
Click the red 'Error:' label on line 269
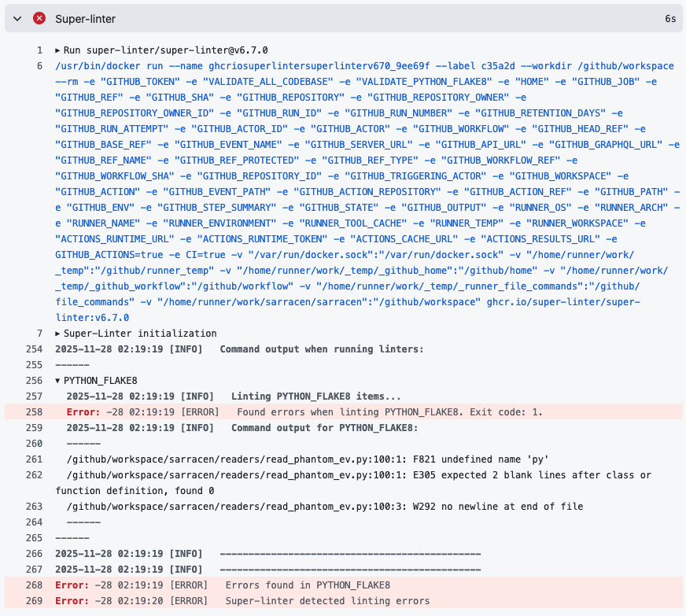[72, 602]
